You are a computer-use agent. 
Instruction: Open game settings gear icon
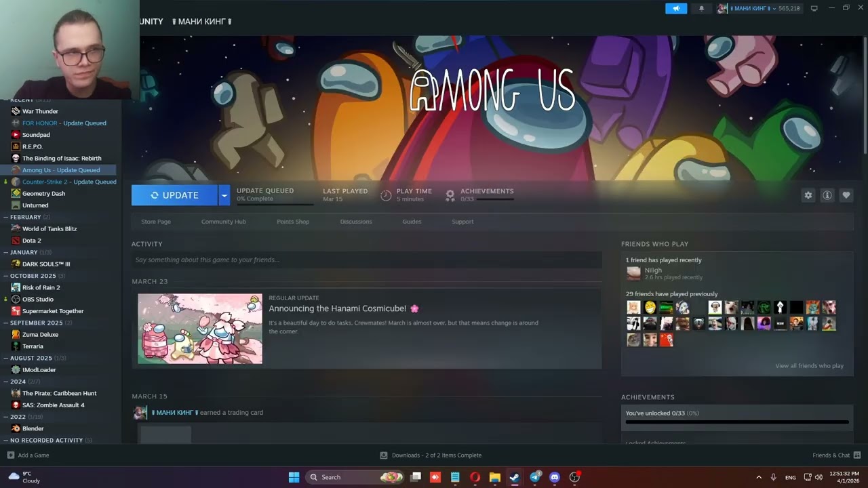pos(808,195)
